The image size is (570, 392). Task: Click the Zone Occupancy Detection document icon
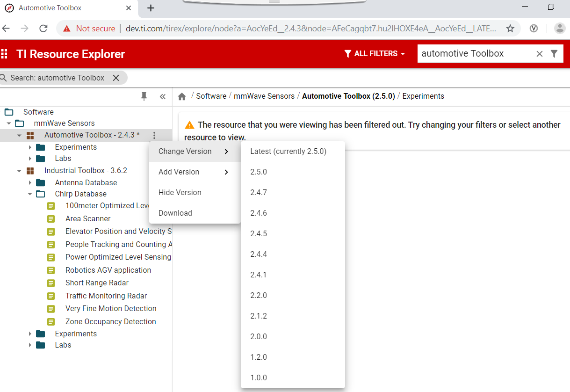coord(51,322)
